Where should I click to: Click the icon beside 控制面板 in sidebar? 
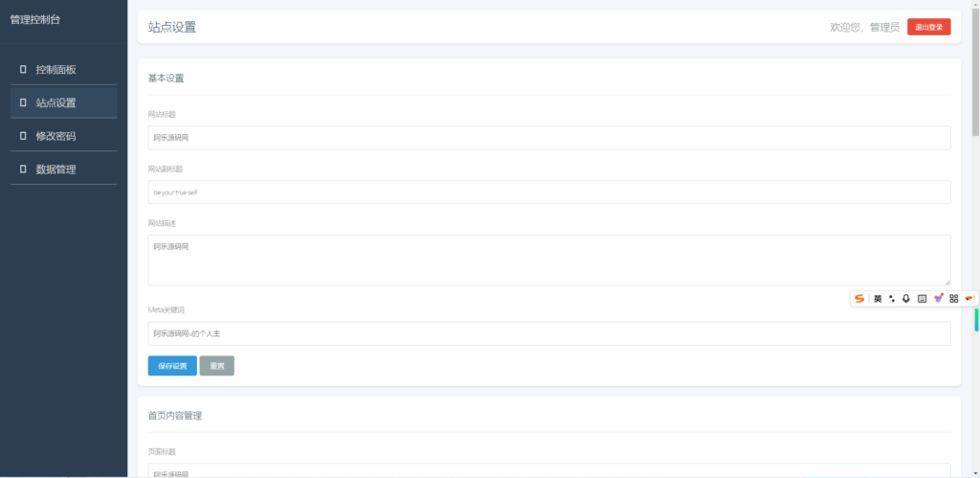pos(23,69)
